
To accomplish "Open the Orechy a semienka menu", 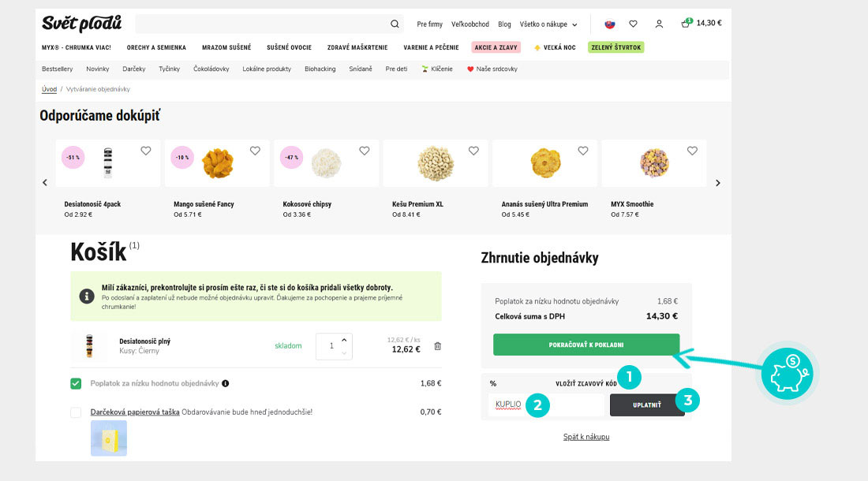I will point(156,47).
